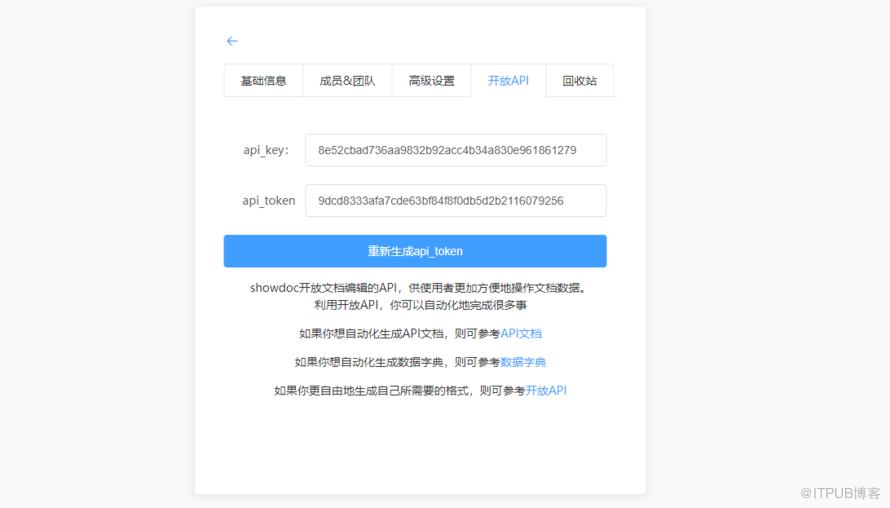Click the api_key: label text
The width and height of the screenshot is (890, 508).
[x=266, y=150]
